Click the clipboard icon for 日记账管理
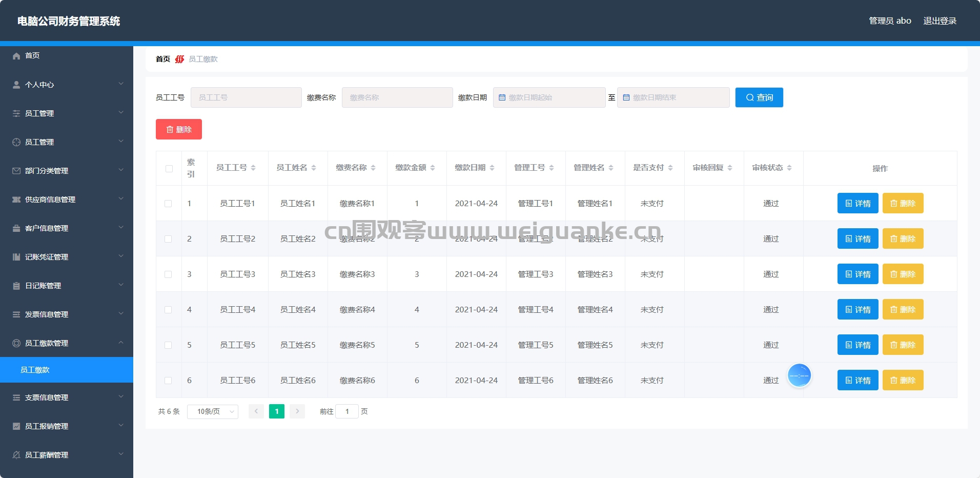Image resolution: width=980 pixels, height=478 pixels. point(16,286)
